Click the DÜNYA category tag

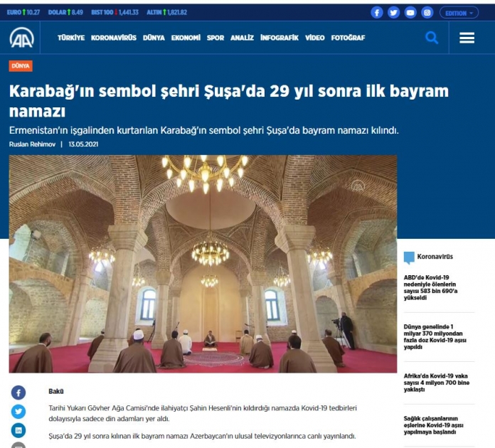(21, 66)
